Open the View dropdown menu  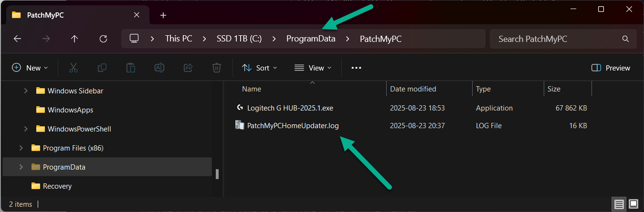(x=313, y=68)
